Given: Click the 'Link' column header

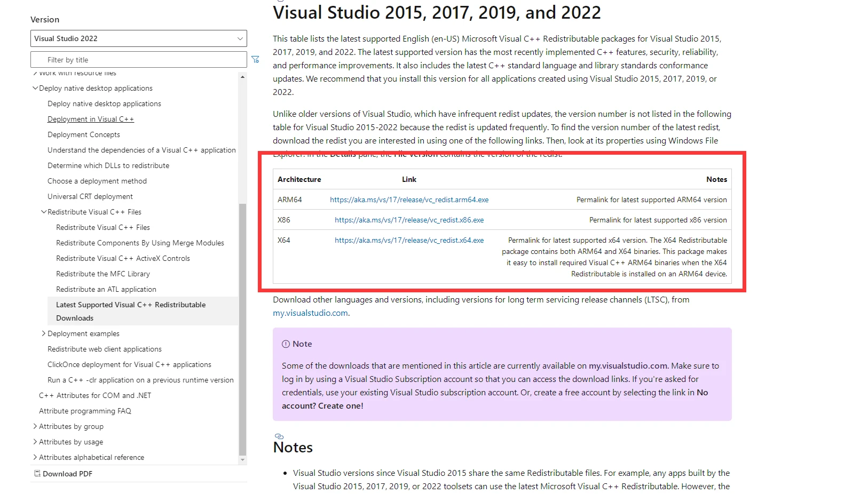Looking at the screenshot, I should [409, 179].
